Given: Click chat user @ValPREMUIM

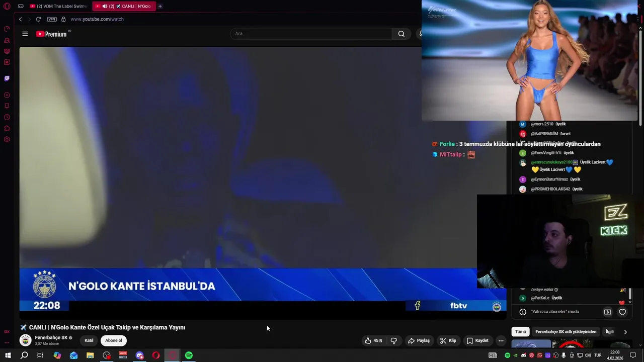Looking at the screenshot, I should coord(544,134).
